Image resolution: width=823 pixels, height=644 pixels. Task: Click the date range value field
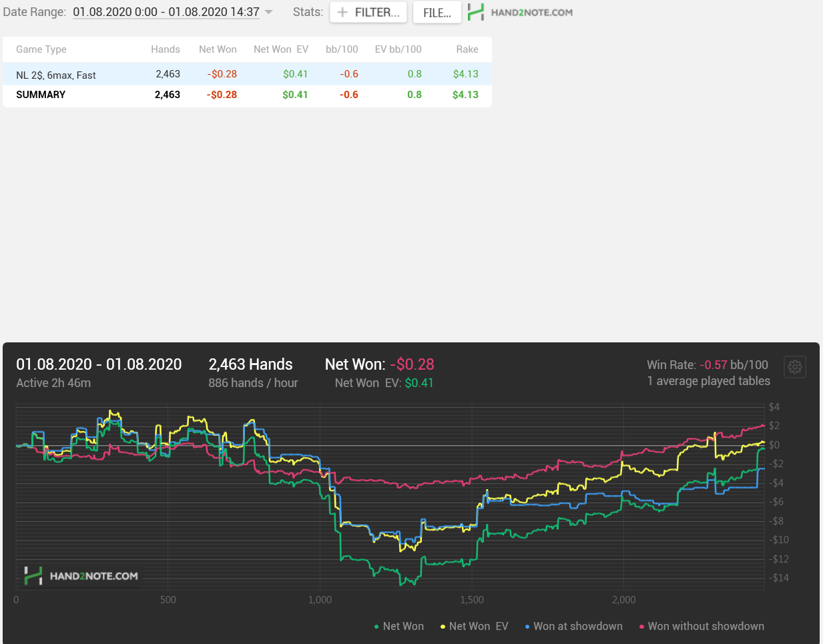point(166,12)
